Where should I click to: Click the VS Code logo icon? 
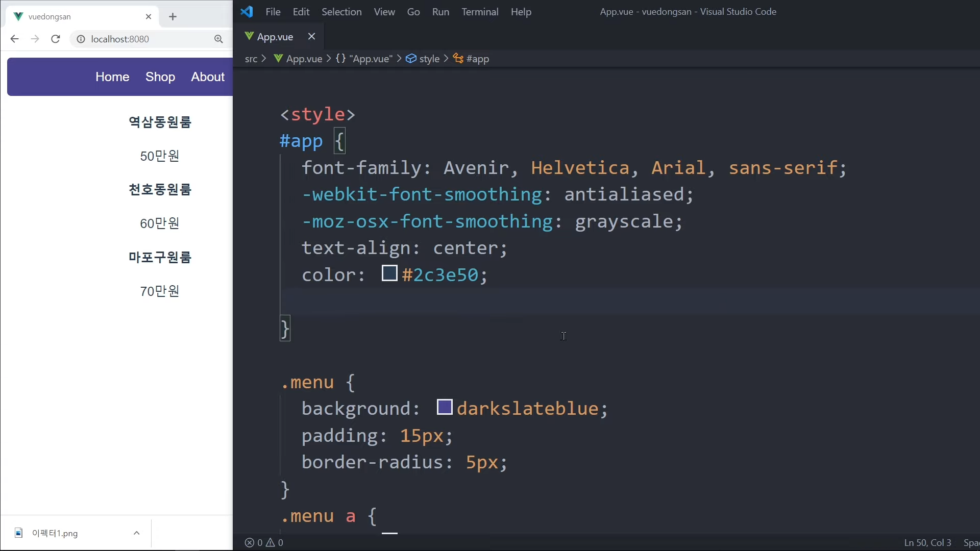tap(247, 11)
